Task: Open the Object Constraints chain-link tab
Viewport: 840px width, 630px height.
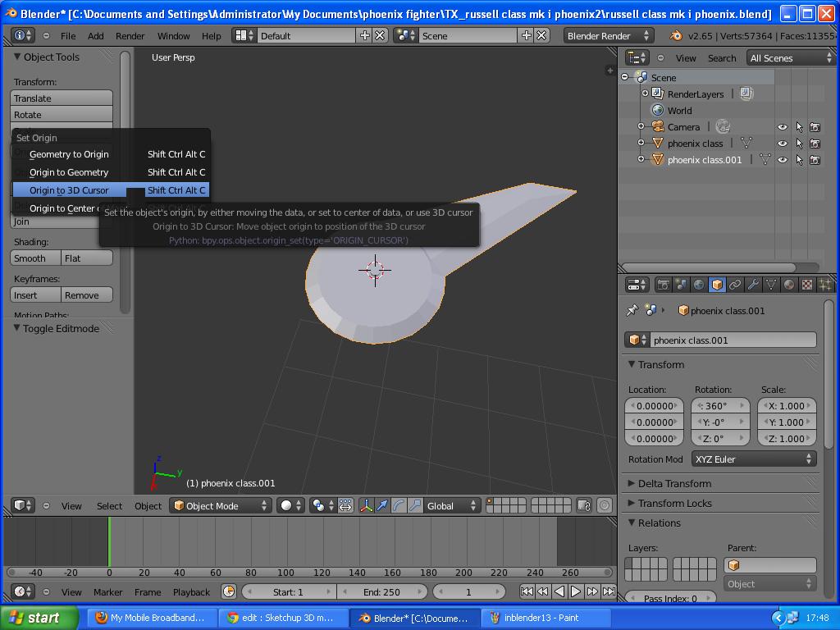Action: click(733, 284)
